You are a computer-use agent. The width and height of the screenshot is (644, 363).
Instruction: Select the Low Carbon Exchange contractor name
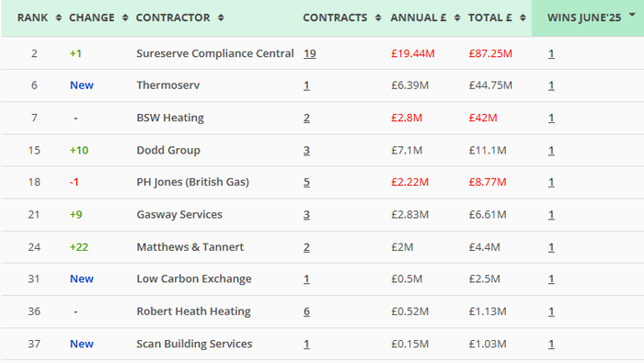(194, 279)
